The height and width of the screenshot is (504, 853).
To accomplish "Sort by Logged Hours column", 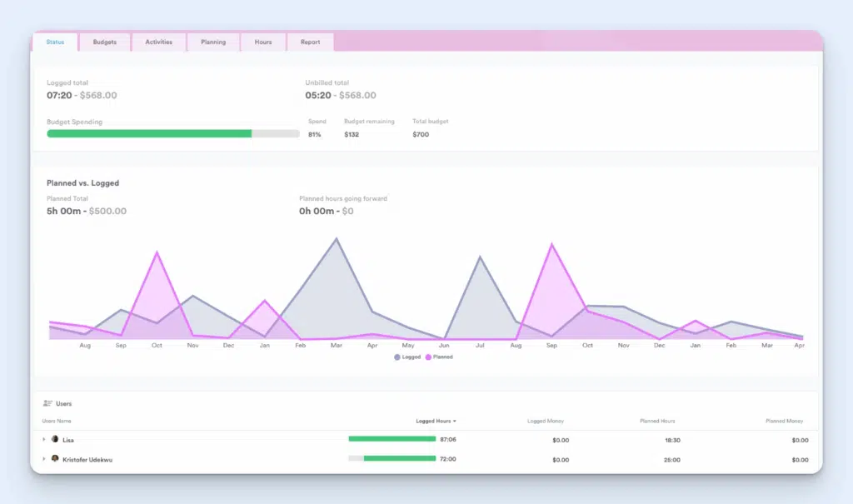I will (436, 421).
